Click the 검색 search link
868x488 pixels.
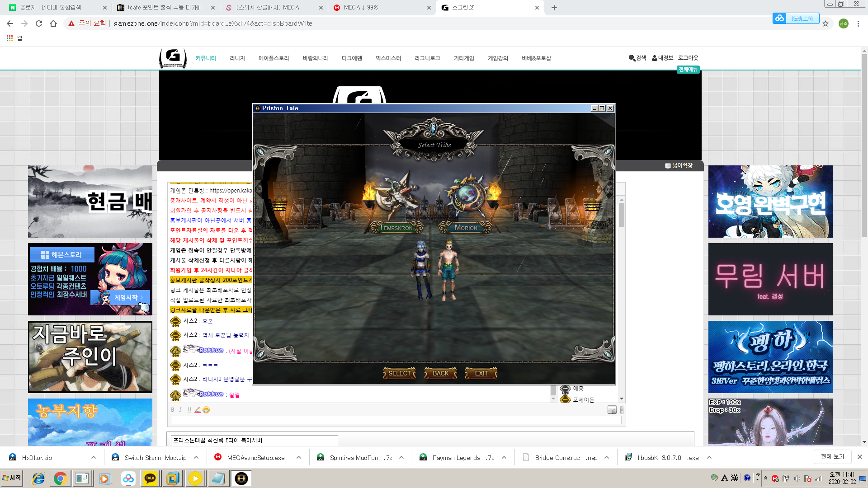(x=637, y=58)
